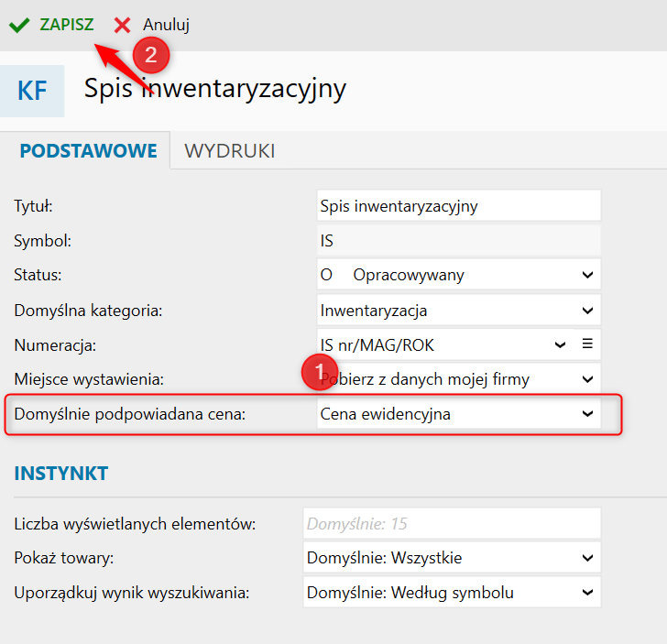Click the Pokaż towary label
This screenshot has height=644, width=667.
[x=64, y=558]
